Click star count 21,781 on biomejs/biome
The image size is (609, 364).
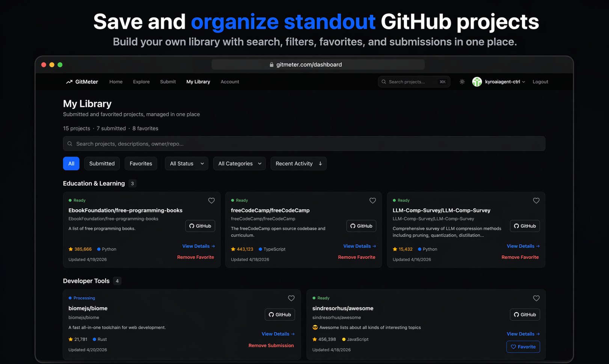pos(78,339)
